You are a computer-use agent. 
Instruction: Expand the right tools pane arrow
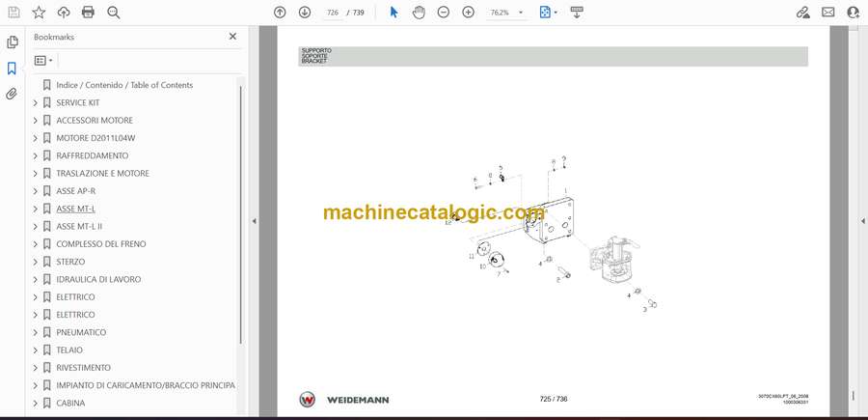tap(862, 221)
